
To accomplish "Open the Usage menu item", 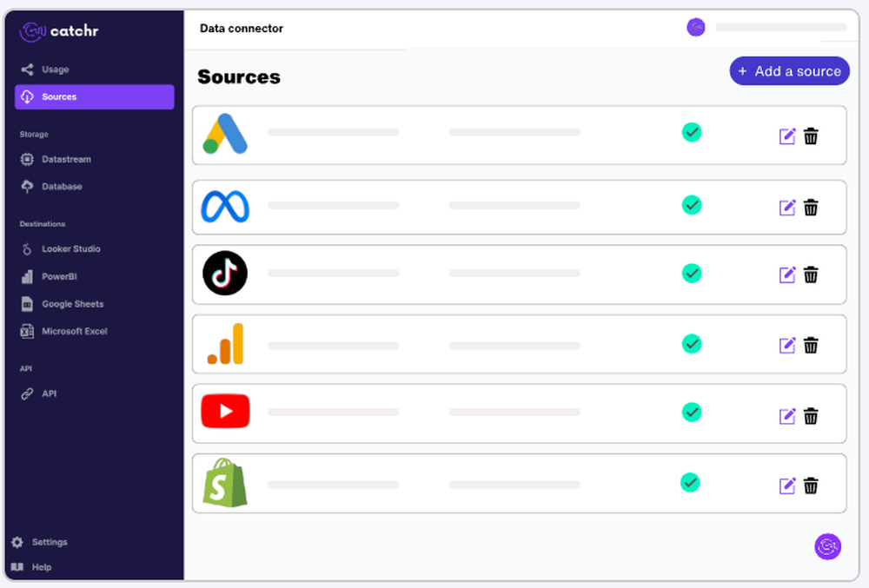I will pos(55,69).
